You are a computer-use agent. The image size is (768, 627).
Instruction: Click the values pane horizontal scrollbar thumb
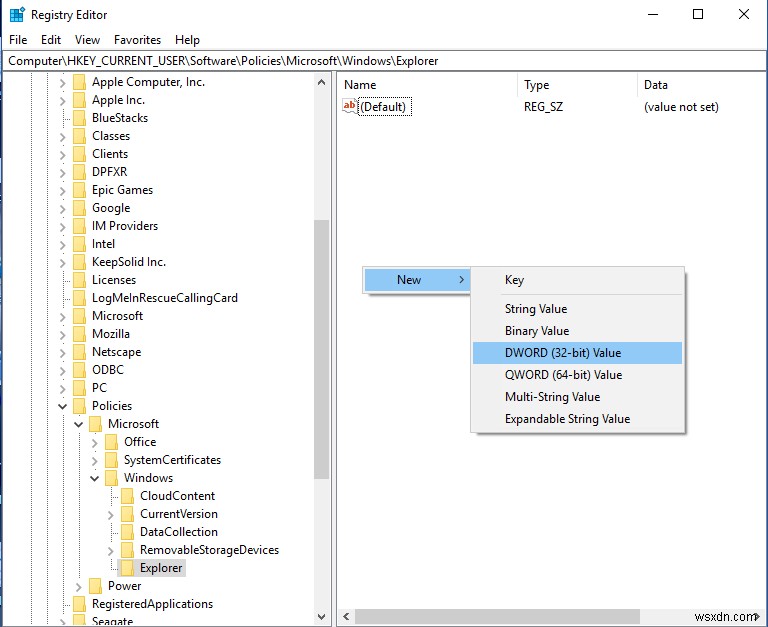(x=497, y=616)
